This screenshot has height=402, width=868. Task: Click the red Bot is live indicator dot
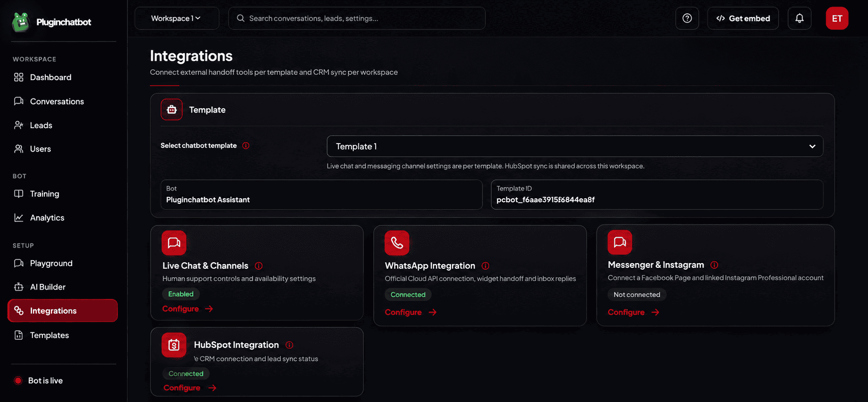click(18, 380)
